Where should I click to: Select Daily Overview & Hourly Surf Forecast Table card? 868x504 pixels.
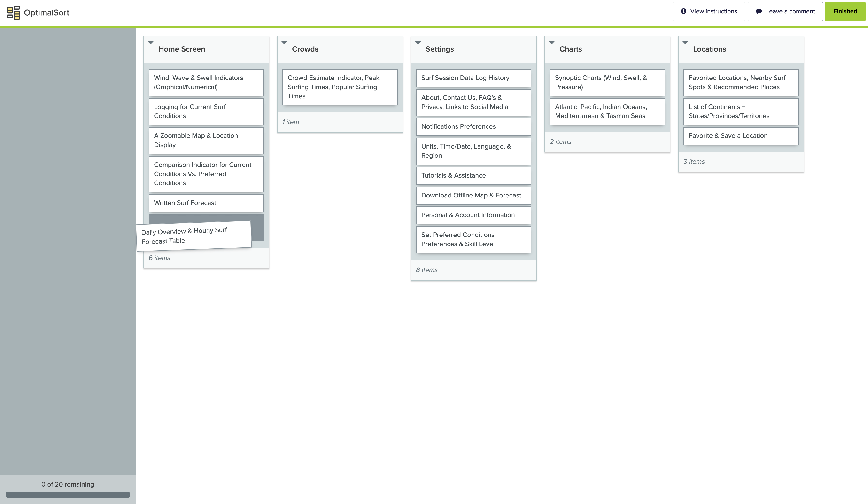pos(194,236)
